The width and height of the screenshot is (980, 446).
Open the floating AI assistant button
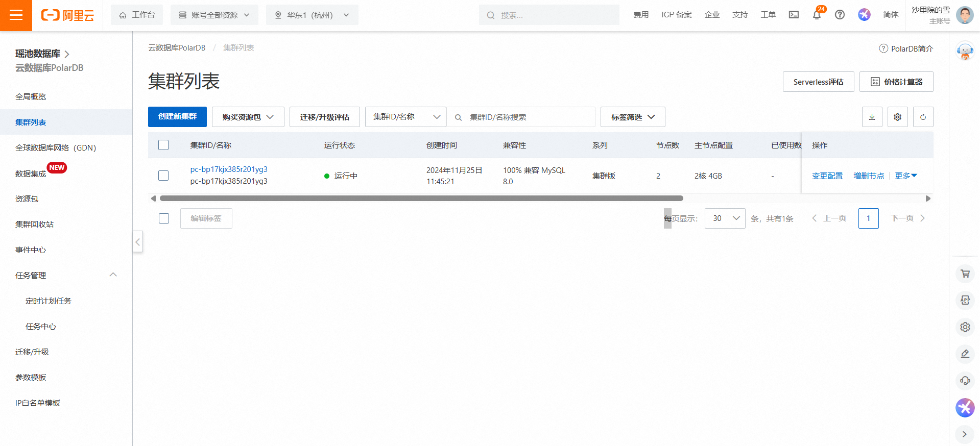[965, 407]
